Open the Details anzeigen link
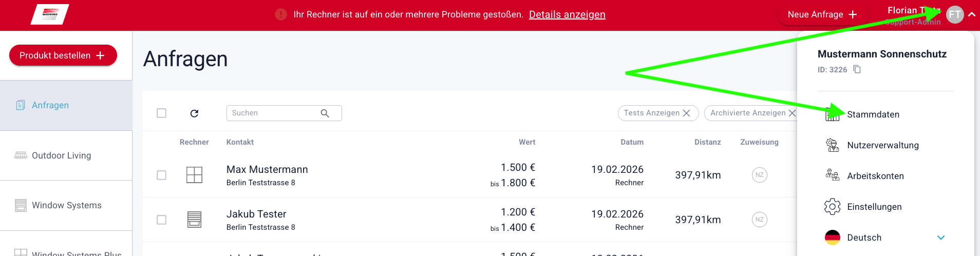 coord(567,14)
